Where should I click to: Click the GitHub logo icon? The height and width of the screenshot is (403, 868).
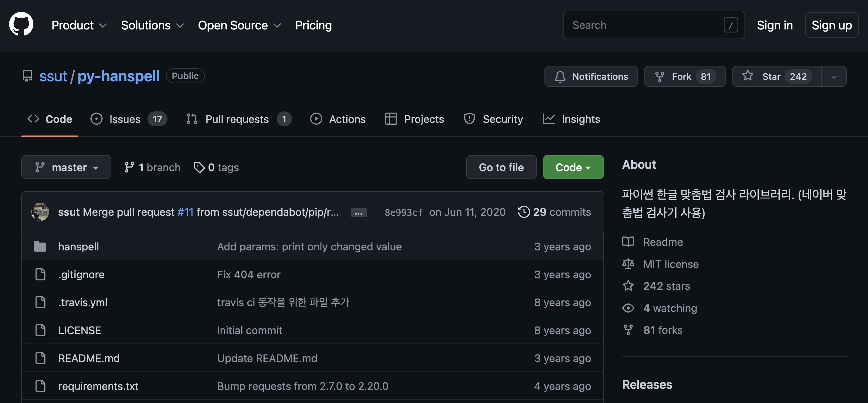(x=21, y=24)
